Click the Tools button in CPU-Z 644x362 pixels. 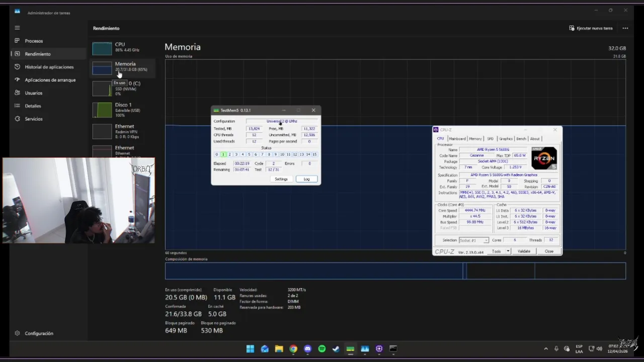[x=497, y=251]
